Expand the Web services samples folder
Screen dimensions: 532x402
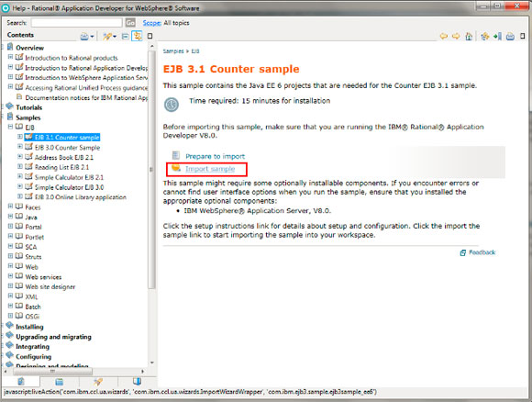point(10,276)
